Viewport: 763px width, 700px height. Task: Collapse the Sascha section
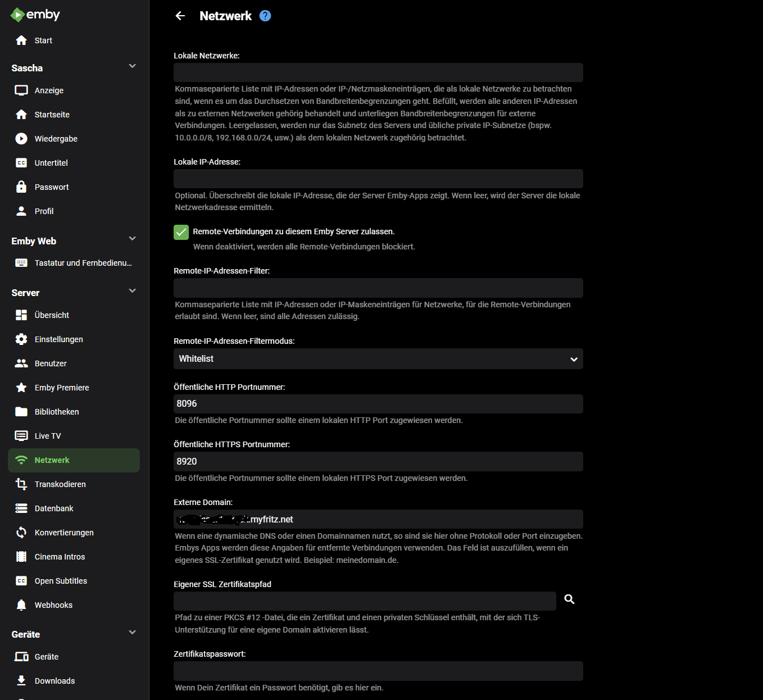pos(133,66)
